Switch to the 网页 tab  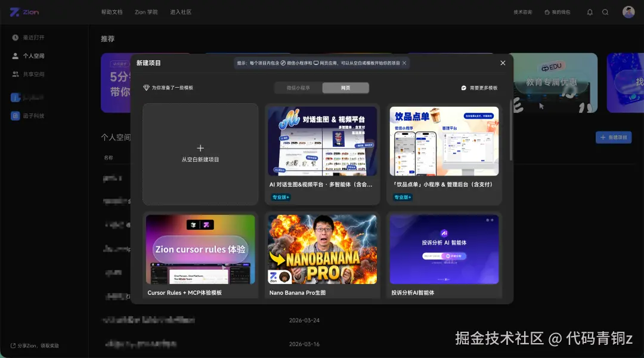[345, 88]
